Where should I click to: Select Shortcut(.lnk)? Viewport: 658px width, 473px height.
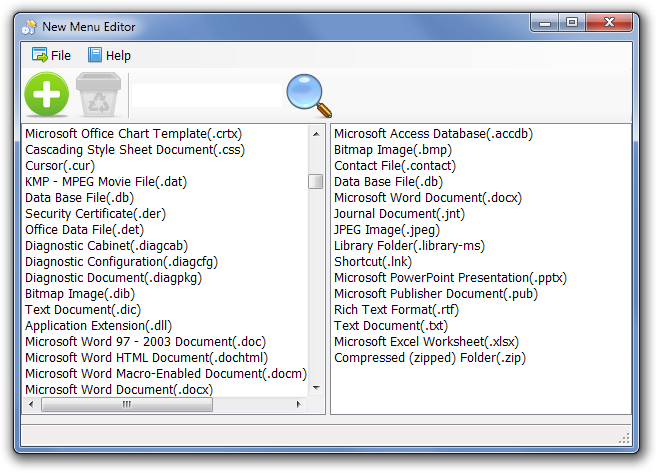click(x=373, y=261)
